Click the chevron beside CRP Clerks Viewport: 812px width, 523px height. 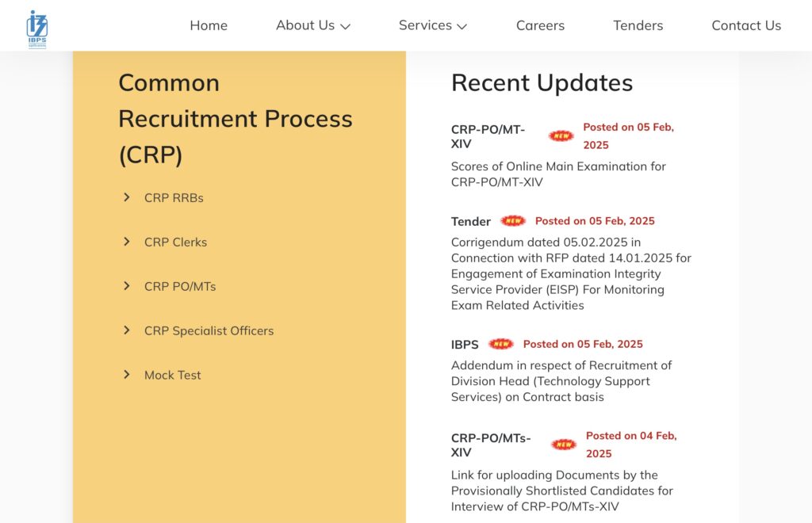click(x=126, y=242)
